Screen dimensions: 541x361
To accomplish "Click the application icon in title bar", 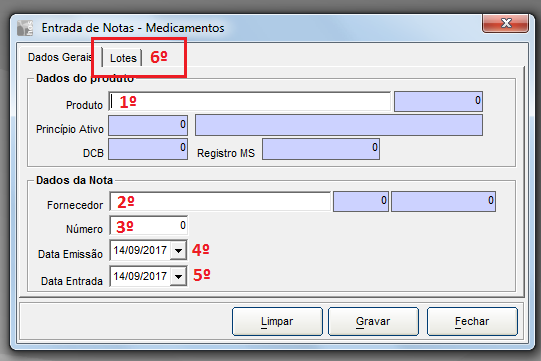I will 26,28.
